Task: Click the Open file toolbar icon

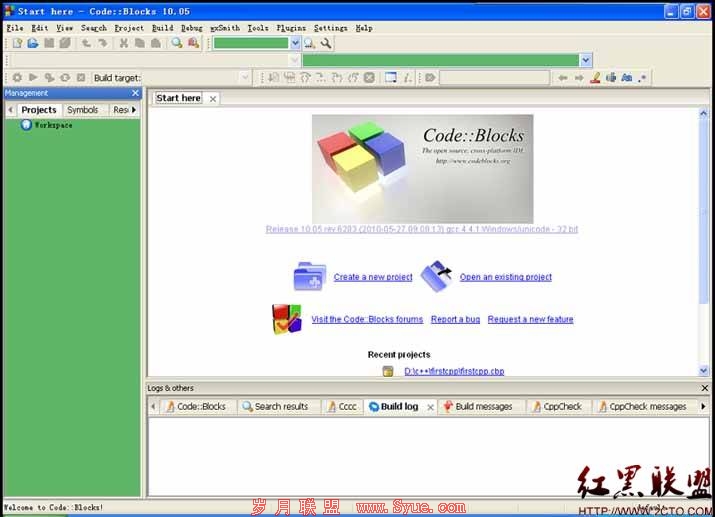Action: click(33, 43)
